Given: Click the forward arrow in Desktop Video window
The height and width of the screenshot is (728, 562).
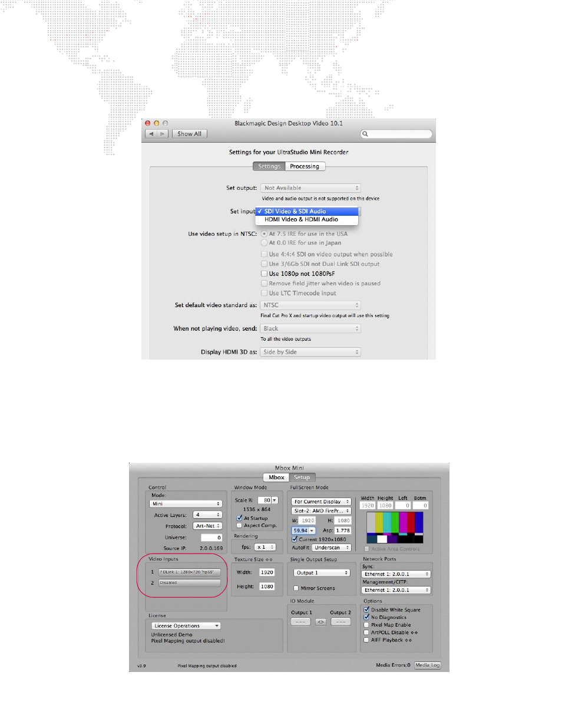Looking at the screenshot, I should coord(163,134).
